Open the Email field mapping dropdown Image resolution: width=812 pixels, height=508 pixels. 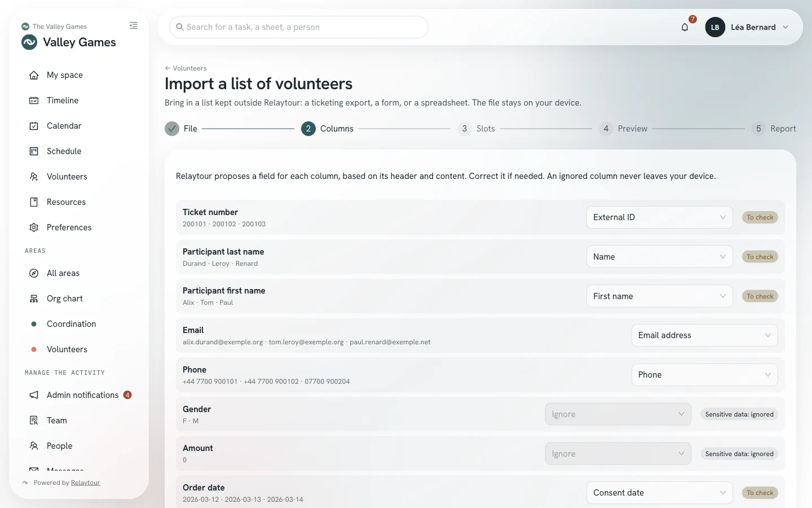point(704,335)
